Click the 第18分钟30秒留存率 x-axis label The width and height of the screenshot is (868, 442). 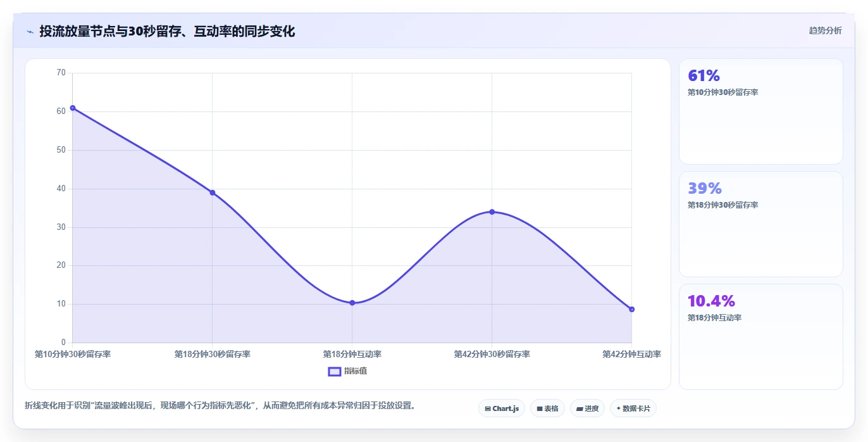pyautogui.click(x=213, y=355)
